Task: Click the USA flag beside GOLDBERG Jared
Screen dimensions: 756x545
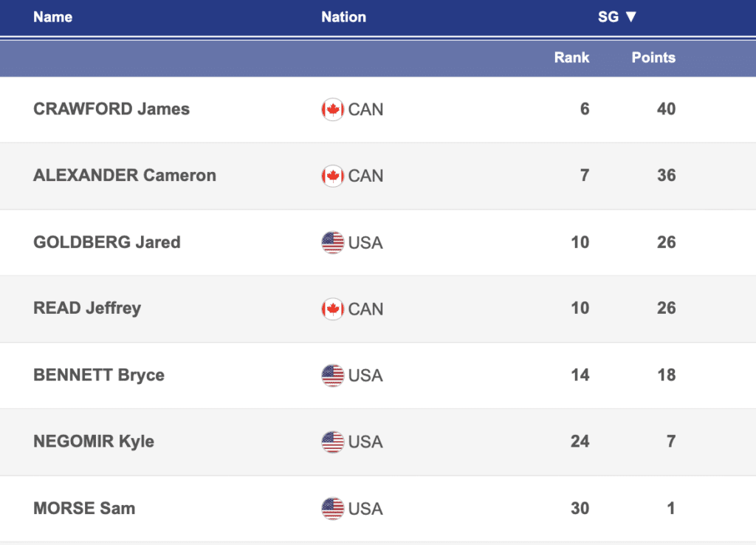Action: pos(333,242)
